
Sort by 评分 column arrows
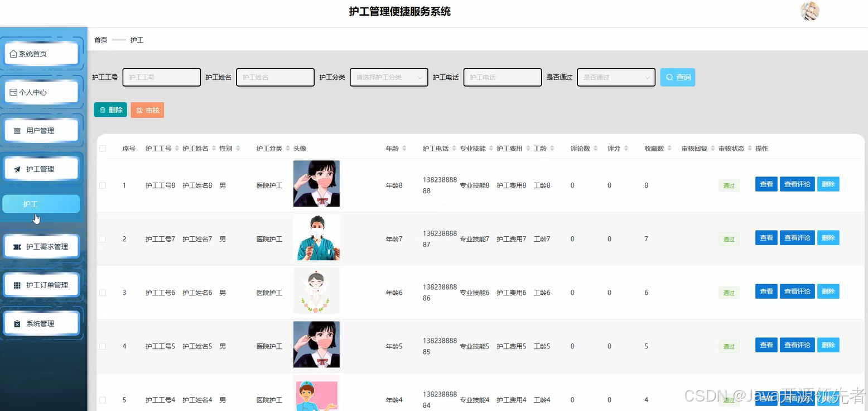pyautogui.click(x=626, y=149)
